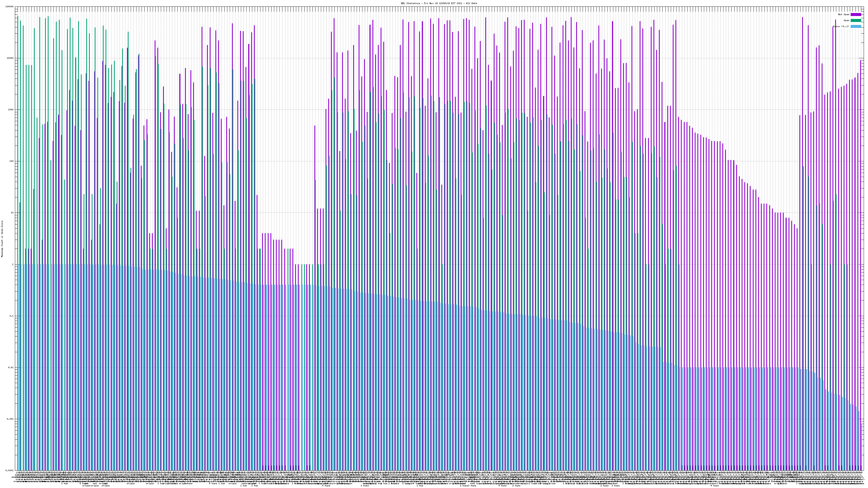The image size is (868, 488).
Task: Select the Score (0..1) legend label
Action: pos(841,26)
